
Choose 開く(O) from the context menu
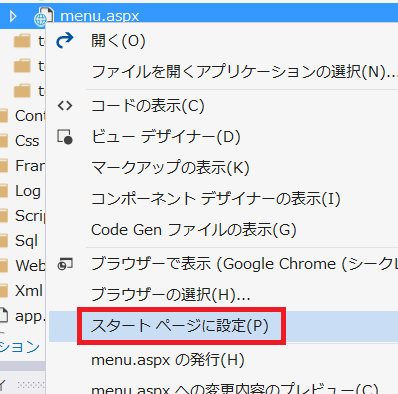pyautogui.click(x=118, y=41)
